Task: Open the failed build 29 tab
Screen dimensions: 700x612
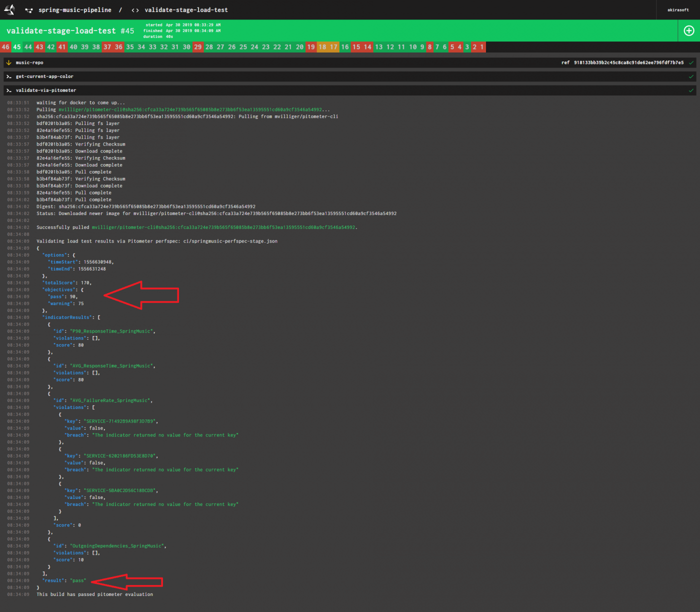Action: (x=197, y=46)
